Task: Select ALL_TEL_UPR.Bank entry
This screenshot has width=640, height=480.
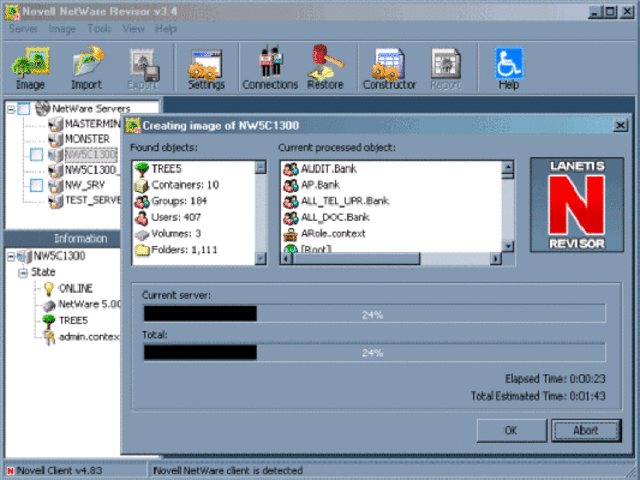Action: coord(345,201)
